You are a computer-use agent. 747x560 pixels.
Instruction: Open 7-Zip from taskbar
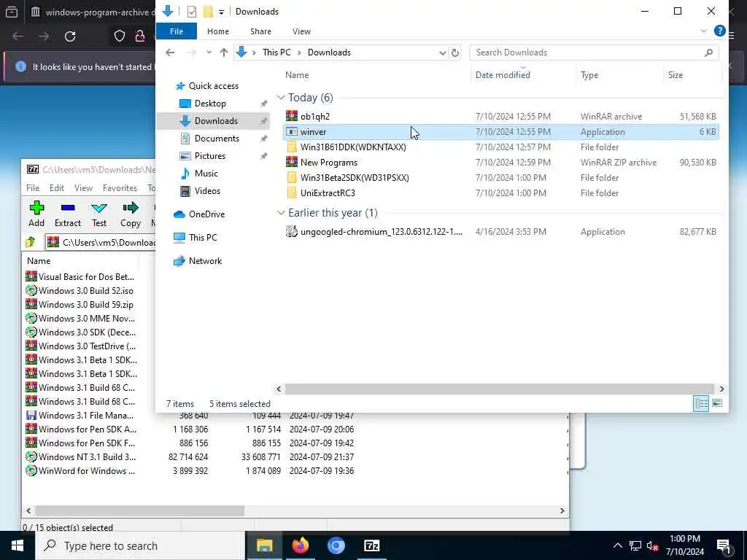371,545
